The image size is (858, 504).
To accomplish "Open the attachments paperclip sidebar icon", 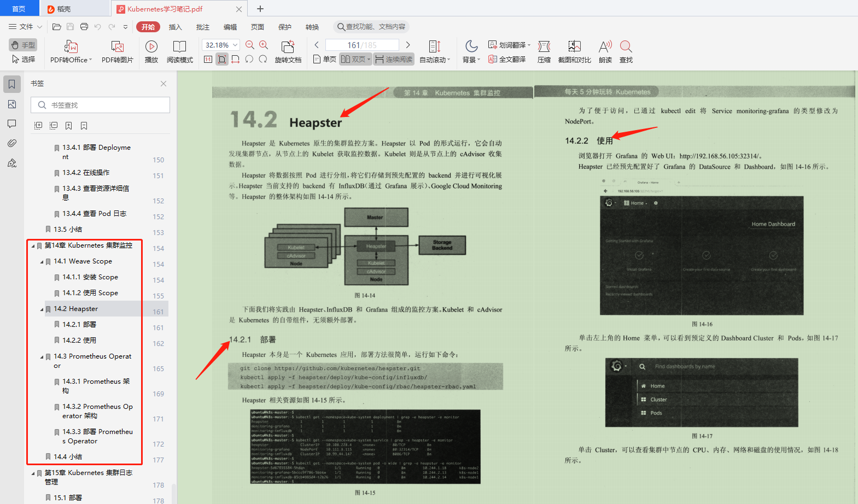I will click(x=12, y=143).
